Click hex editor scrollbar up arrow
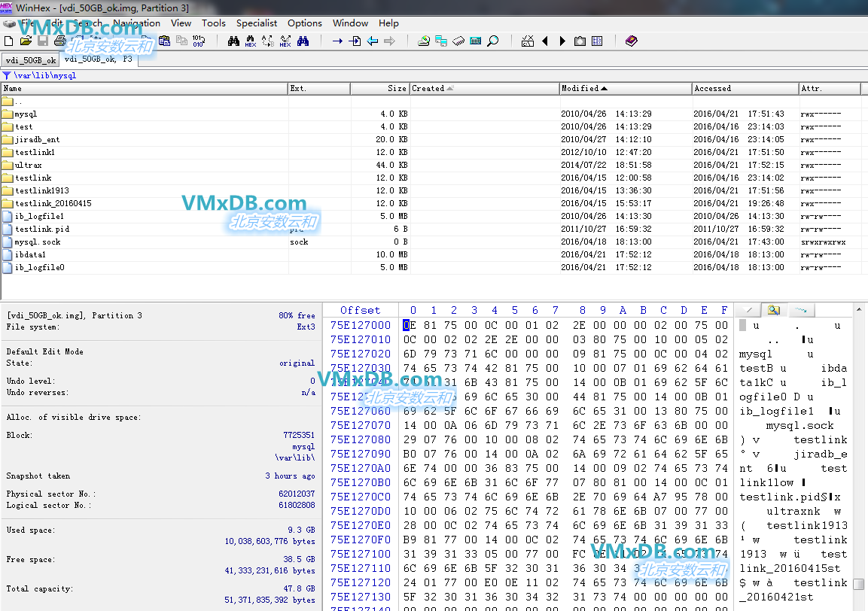 tap(858, 309)
